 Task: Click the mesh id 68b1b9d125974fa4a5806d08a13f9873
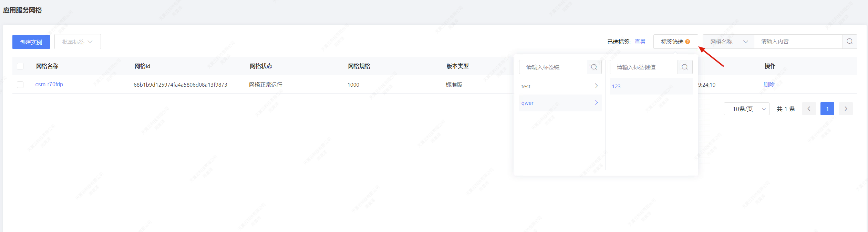[x=180, y=85]
